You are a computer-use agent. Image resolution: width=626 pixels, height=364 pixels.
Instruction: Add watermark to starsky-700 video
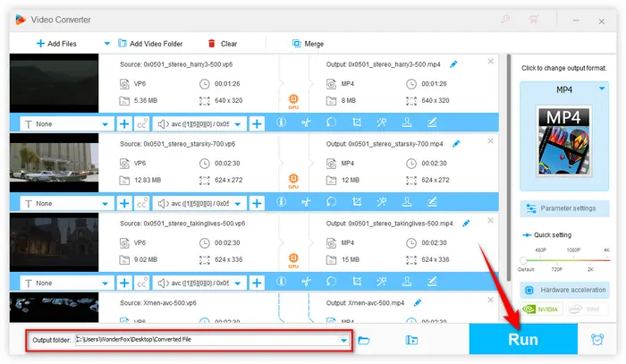(407, 202)
